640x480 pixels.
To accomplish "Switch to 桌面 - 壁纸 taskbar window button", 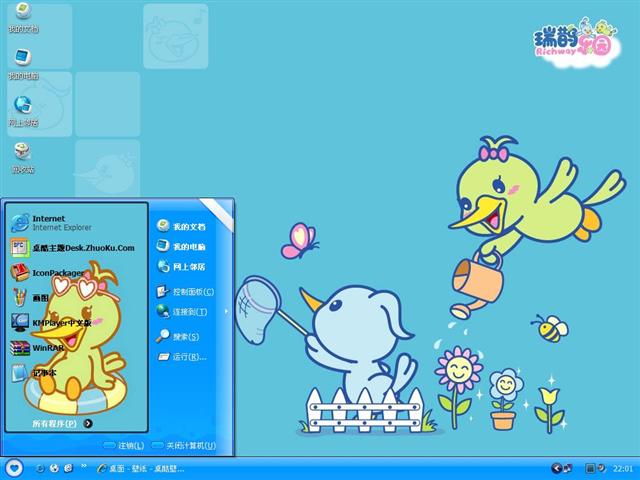I will [x=141, y=468].
